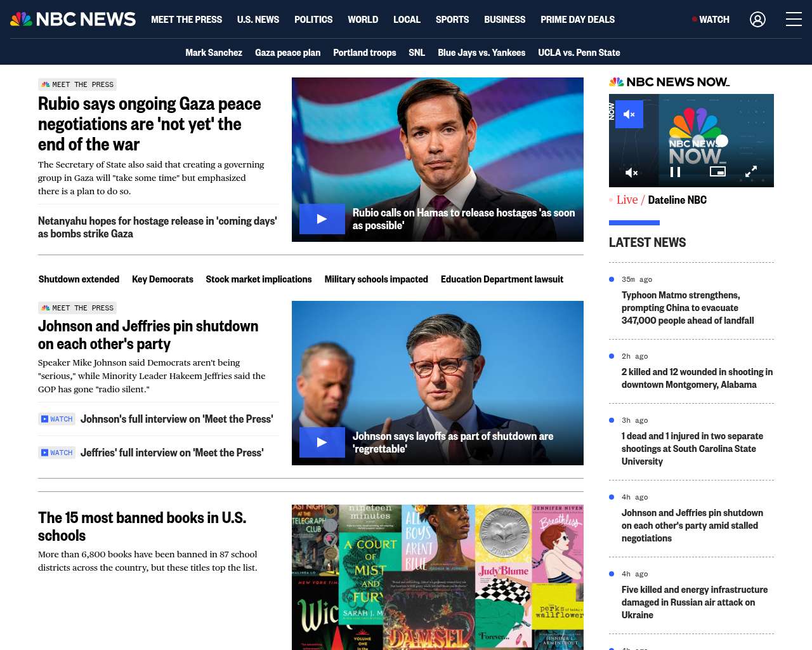
Task: Pause the NBC News Now live stream
Action: pos(675,172)
